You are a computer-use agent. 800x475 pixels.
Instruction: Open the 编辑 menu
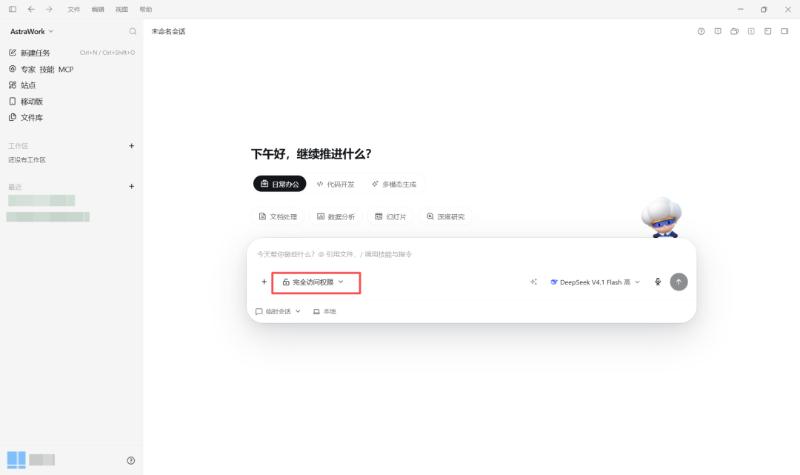click(x=98, y=9)
